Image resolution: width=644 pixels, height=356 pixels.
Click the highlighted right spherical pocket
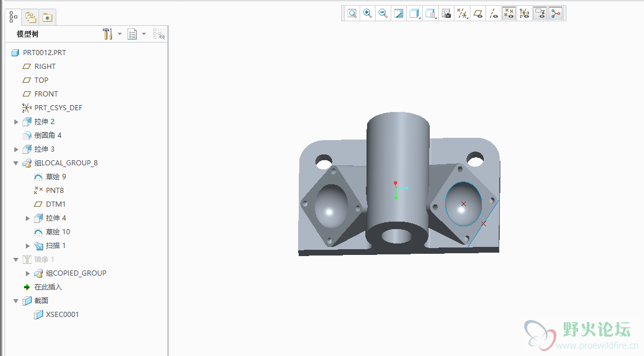pyautogui.click(x=463, y=204)
